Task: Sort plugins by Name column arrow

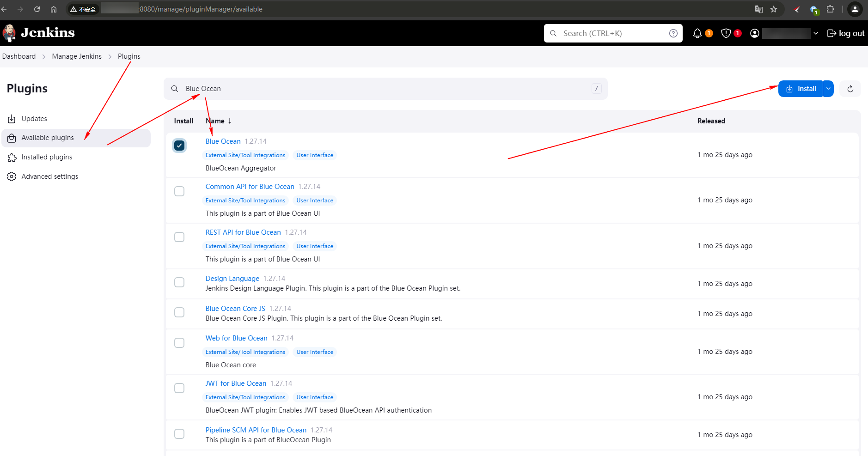Action: point(229,121)
